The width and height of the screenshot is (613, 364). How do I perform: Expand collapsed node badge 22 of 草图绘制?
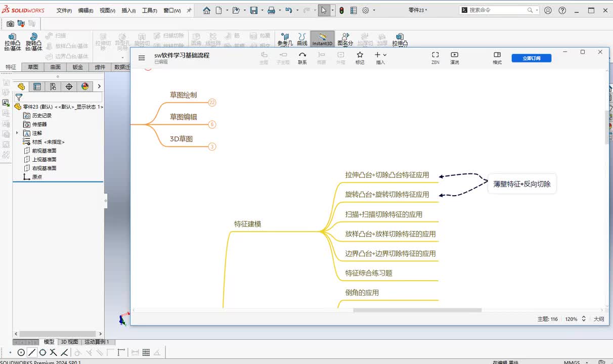(x=212, y=103)
